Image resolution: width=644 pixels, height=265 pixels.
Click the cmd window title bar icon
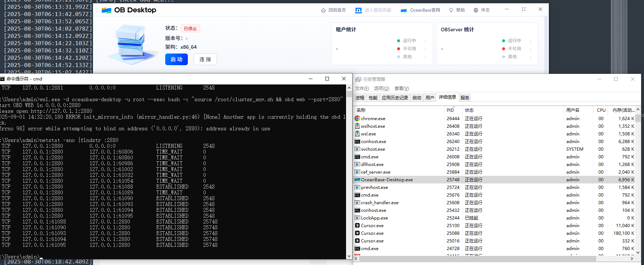2,79
